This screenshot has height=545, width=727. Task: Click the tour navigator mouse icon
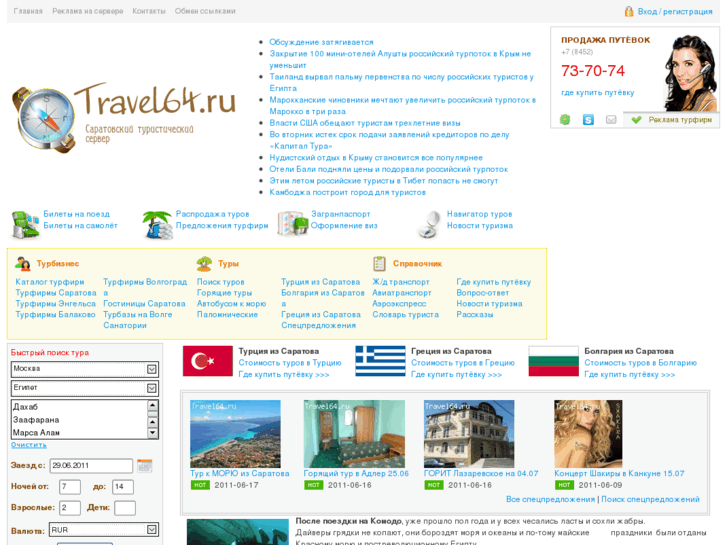coord(429,224)
